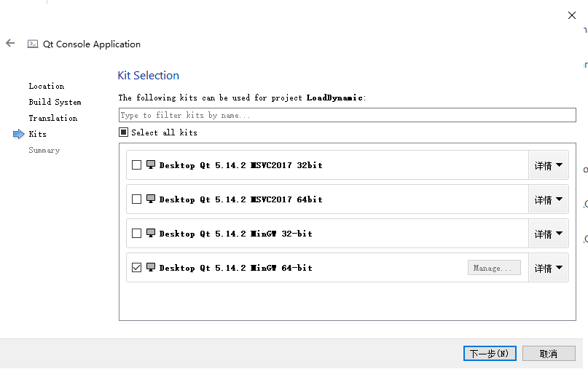Expand details for MSVC2017 64bit kit
This screenshot has width=588, height=369.
click(x=548, y=199)
